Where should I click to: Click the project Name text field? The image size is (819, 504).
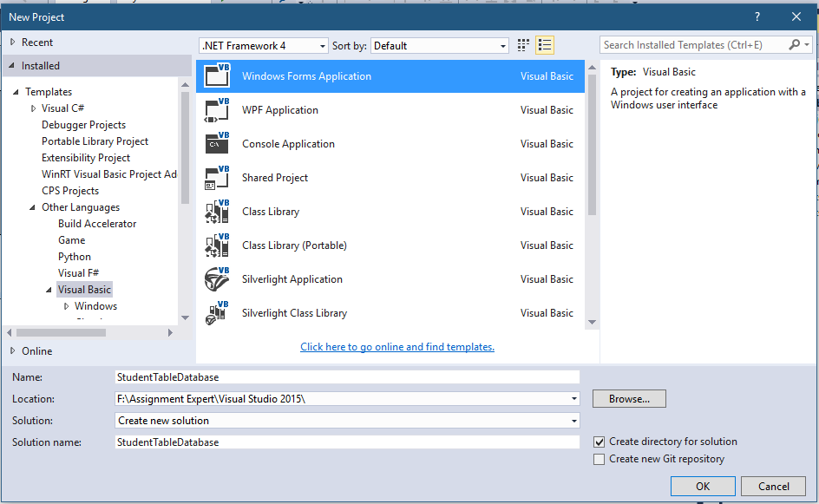point(347,377)
